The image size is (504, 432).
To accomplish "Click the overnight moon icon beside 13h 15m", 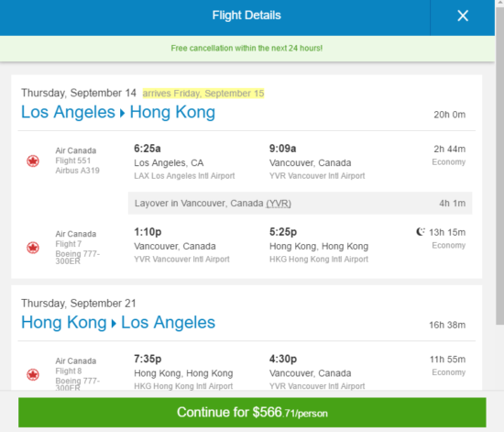I will (420, 232).
